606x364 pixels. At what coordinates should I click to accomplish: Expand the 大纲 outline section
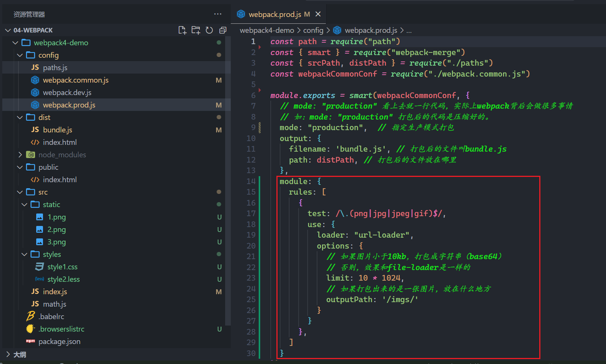(8, 354)
